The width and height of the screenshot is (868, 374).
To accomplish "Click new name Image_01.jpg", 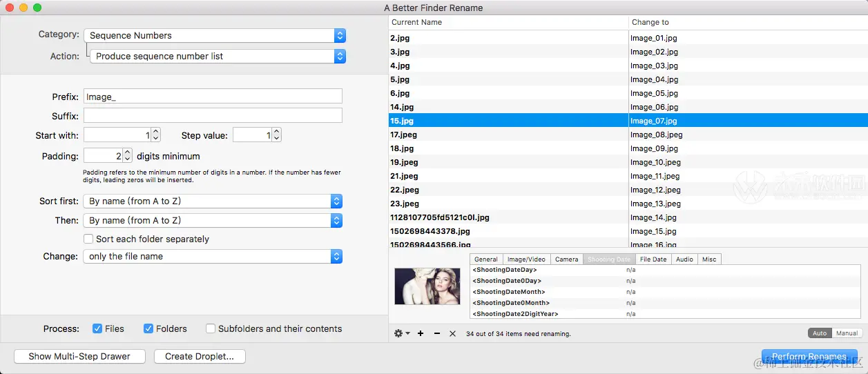I will (654, 38).
